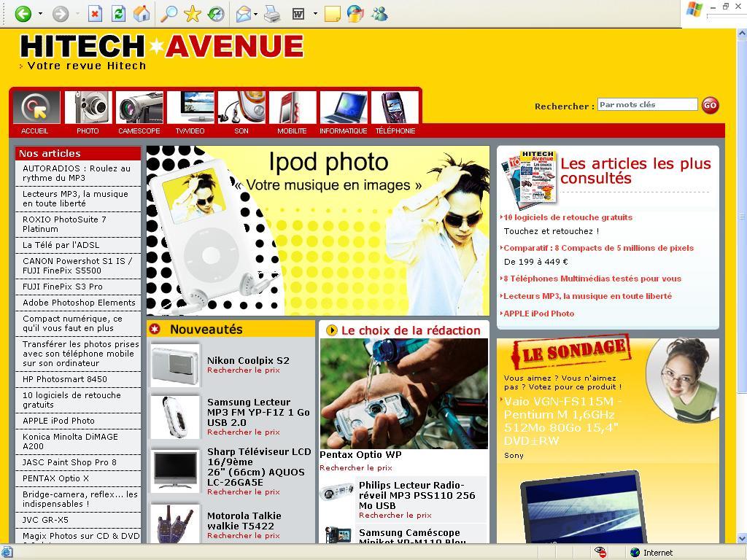The width and height of the screenshot is (747, 560).
Task: Open the ACCUEIL navigation tab
Action: point(35,113)
